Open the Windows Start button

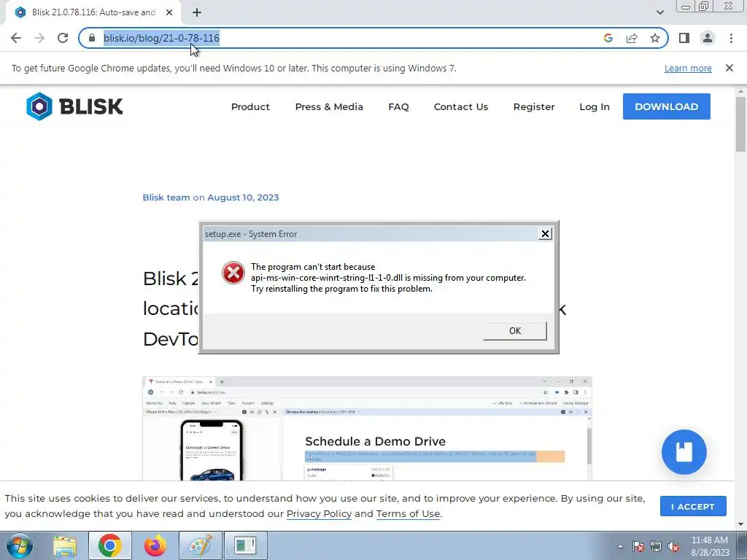coord(20,545)
